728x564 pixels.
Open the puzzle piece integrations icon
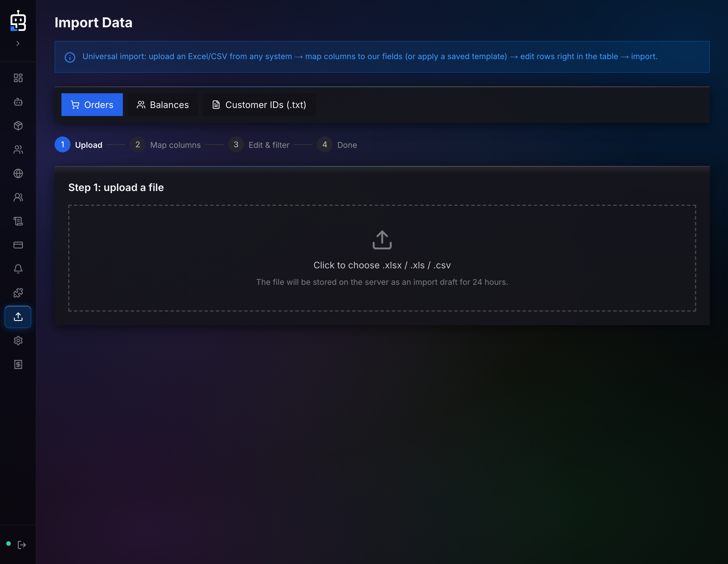(x=18, y=293)
